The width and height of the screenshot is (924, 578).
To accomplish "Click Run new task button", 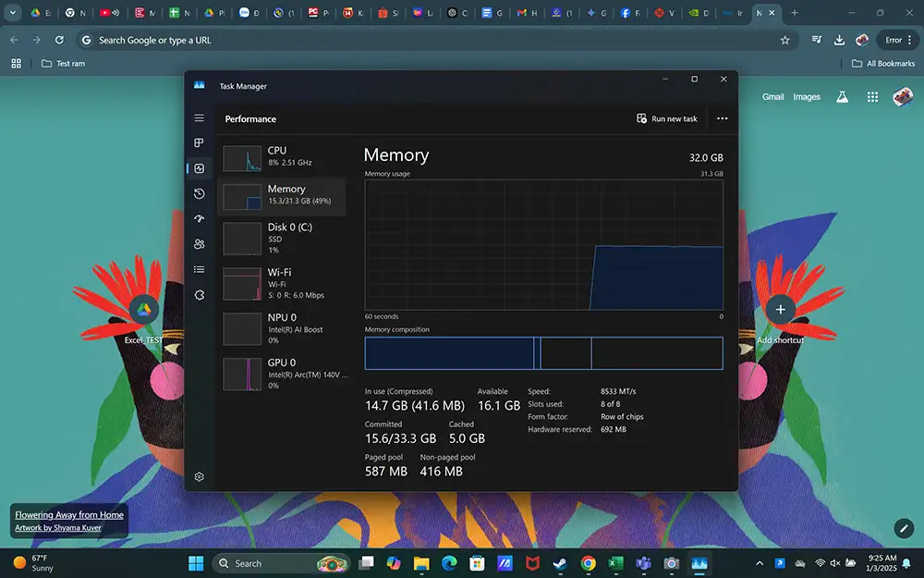I will tap(667, 118).
